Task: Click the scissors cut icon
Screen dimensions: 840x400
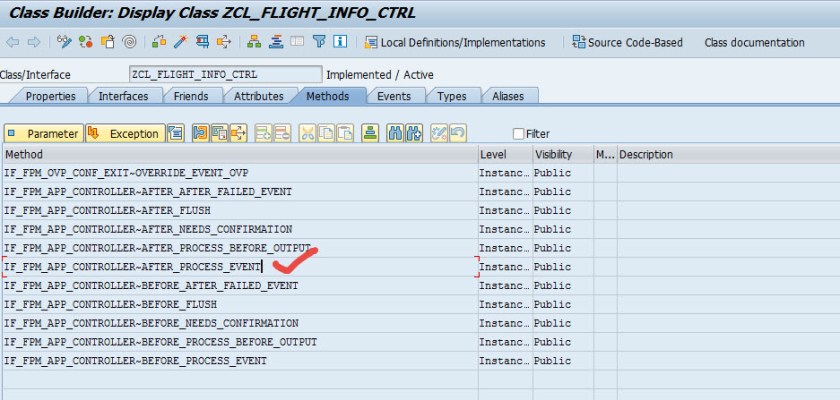Action: coord(308,133)
